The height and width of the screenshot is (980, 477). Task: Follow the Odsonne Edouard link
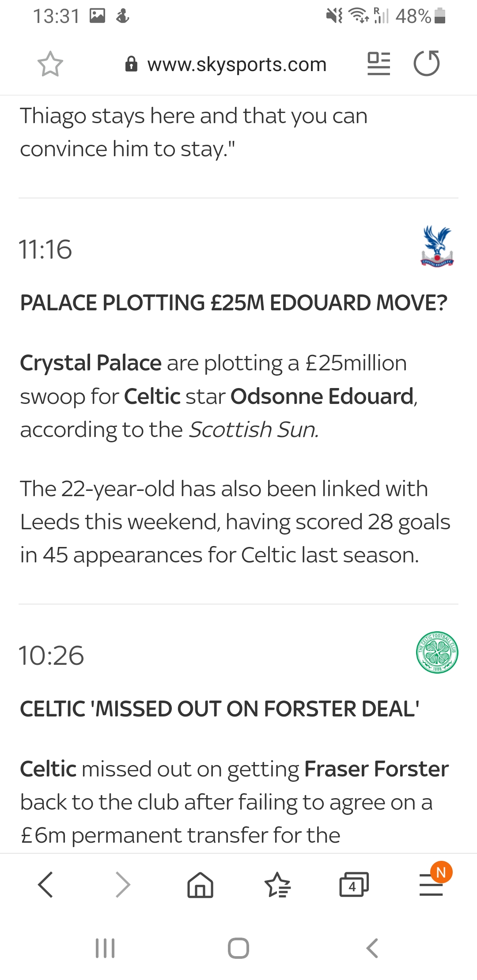pos(322,396)
